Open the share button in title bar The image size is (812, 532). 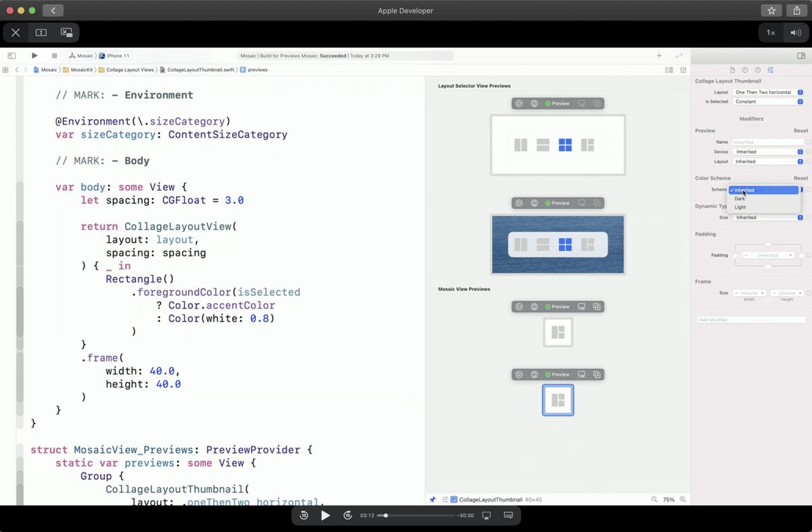796,11
